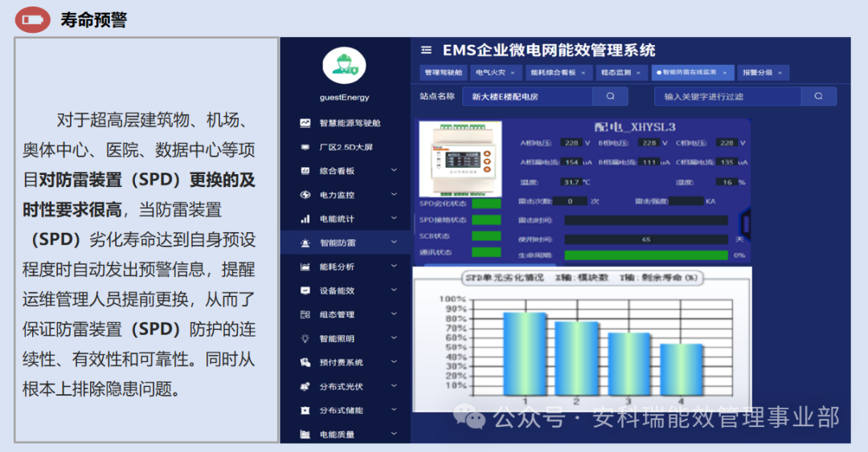This screenshot has height=452, width=868.
Task: Click the green 通讯状态 indicator
Action: (486, 252)
